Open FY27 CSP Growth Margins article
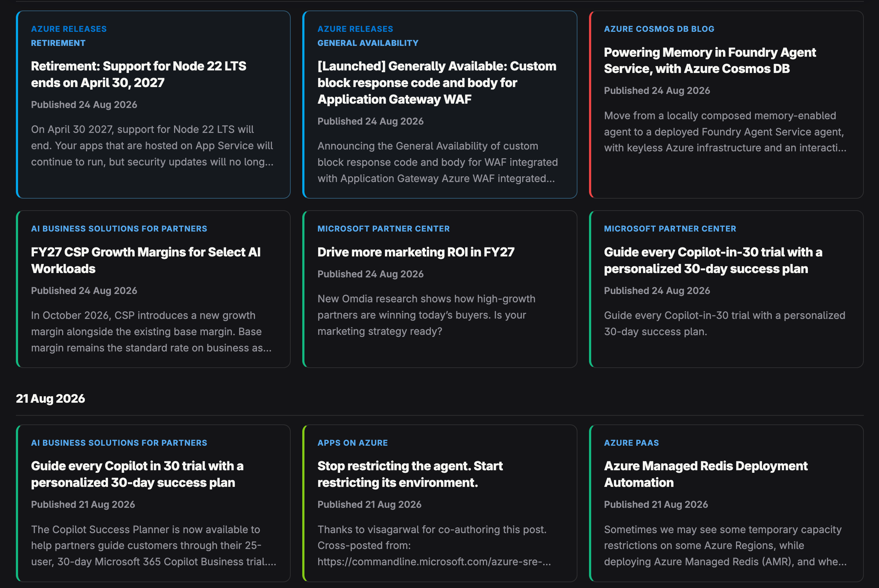This screenshot has height=588, width=879. click(146, 260)
